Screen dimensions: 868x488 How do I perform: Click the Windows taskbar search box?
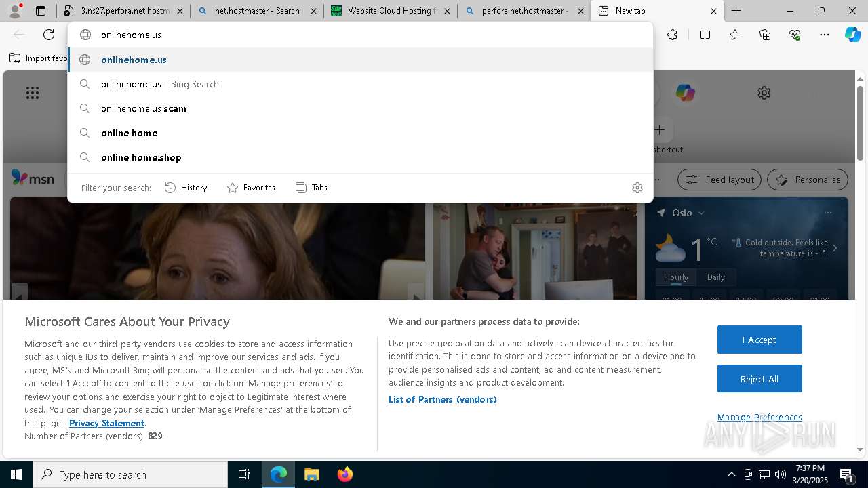[130, 474]
